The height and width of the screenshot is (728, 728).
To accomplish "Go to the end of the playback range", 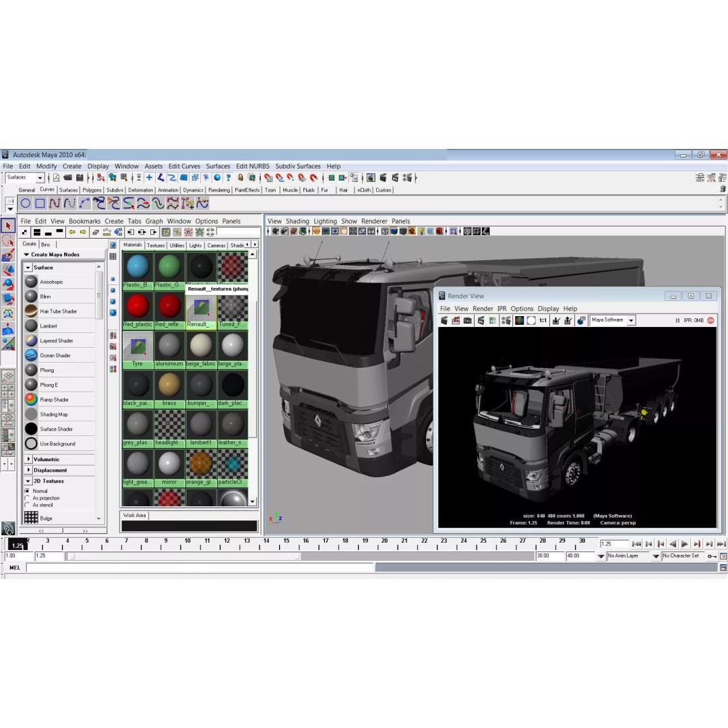I will [x=721, y=544].
